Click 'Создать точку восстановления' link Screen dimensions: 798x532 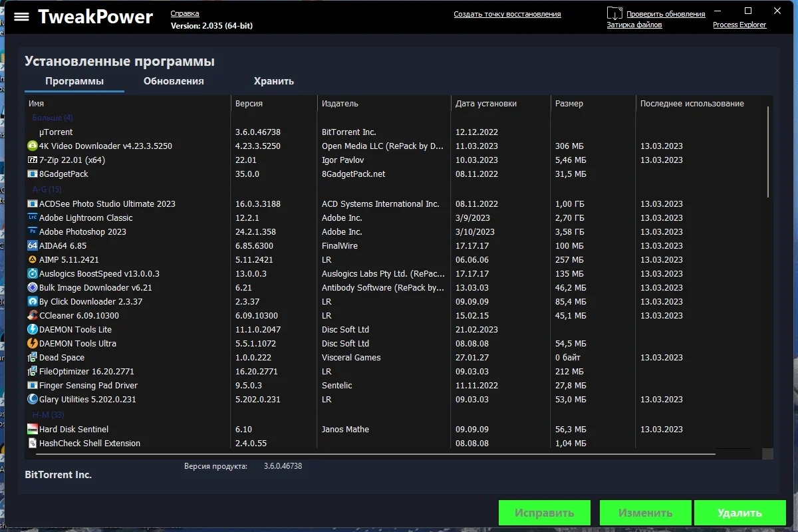(507, 14)
